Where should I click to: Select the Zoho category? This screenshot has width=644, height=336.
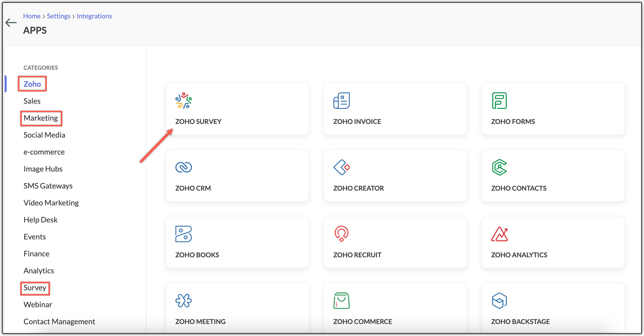[x=32, y=84]
